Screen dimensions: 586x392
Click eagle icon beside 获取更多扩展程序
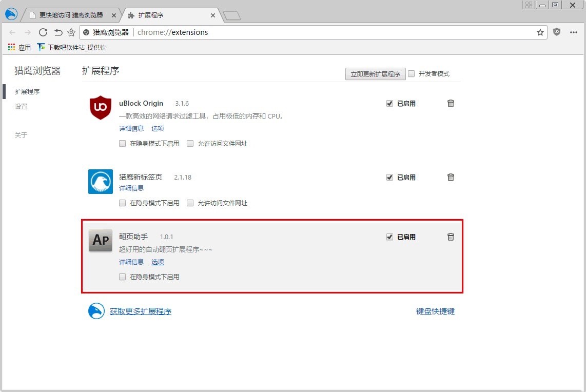96,311
